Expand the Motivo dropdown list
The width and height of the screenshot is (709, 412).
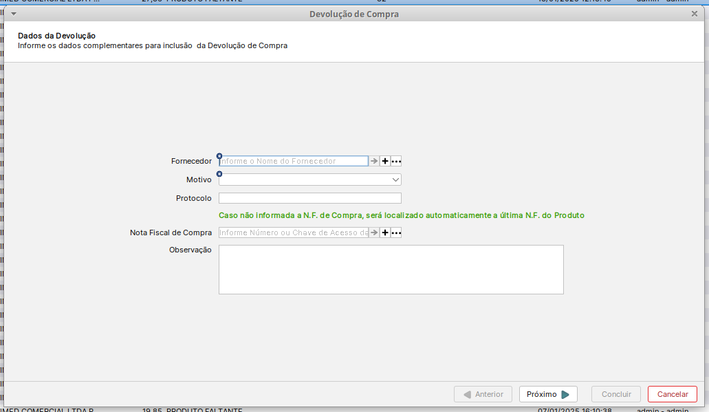(x=396, y=180)
